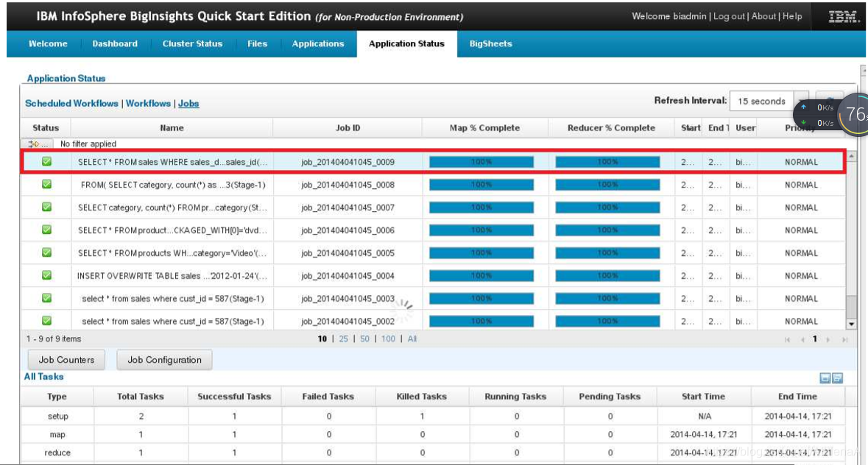This screenshot has width=868, height=465.
Task: Click the green status check for job_201404041045_0006
Action: (x=46, y=230)
